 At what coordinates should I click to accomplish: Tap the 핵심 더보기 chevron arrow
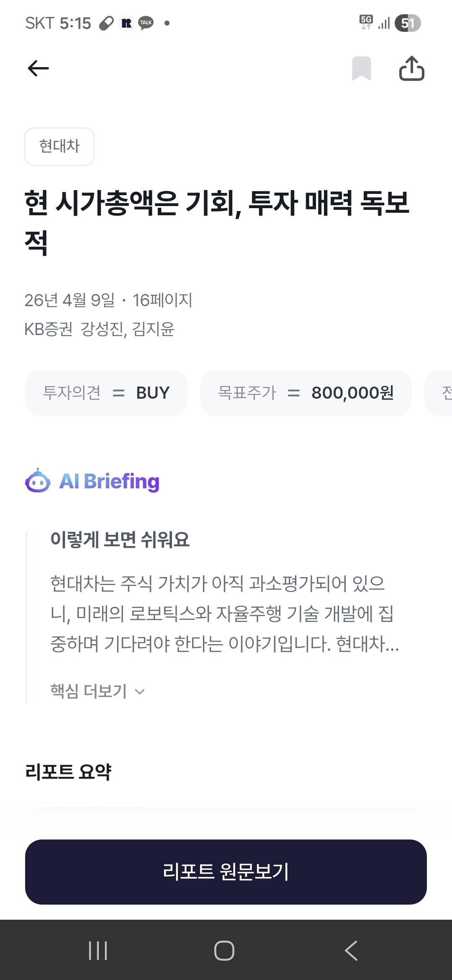coord(140,692)
